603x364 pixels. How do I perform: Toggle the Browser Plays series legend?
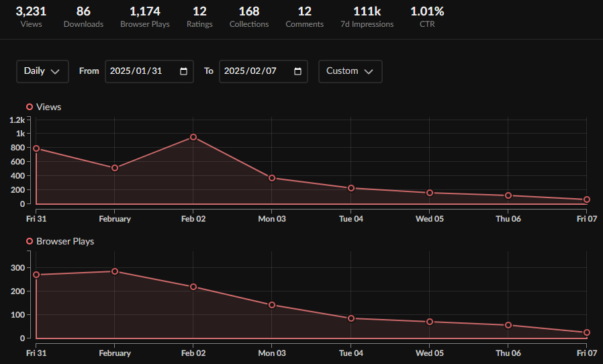[x=60, y=241]
